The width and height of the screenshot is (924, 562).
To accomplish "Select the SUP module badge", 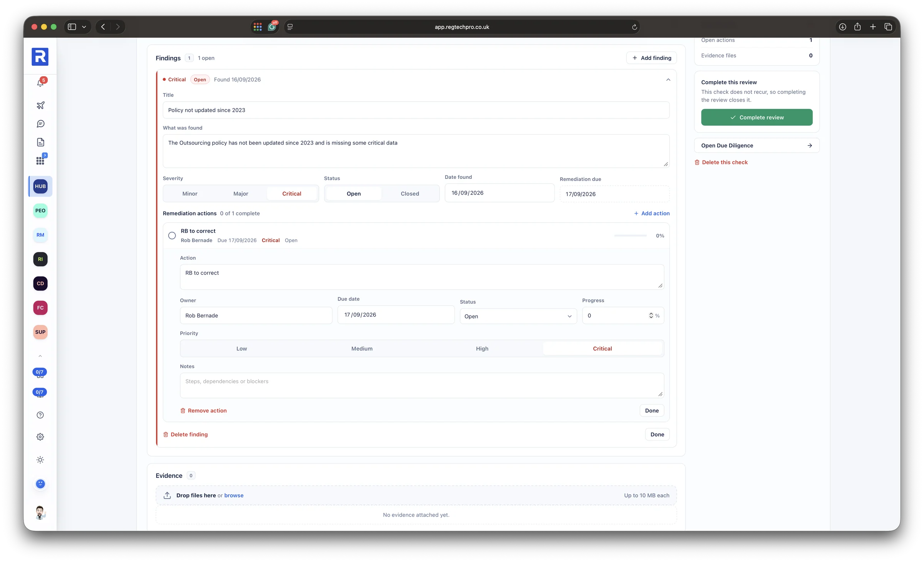I will click(40, 332).
